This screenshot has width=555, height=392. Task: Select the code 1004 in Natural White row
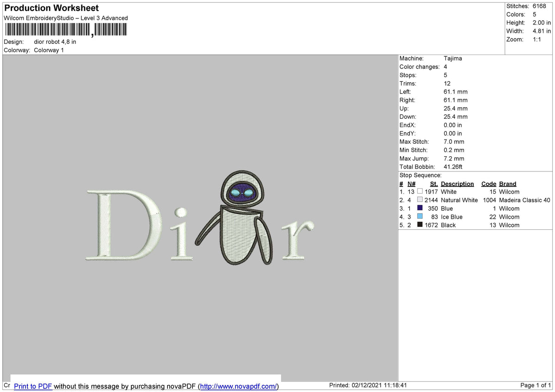pyautogui.click(x=489, y=200)
